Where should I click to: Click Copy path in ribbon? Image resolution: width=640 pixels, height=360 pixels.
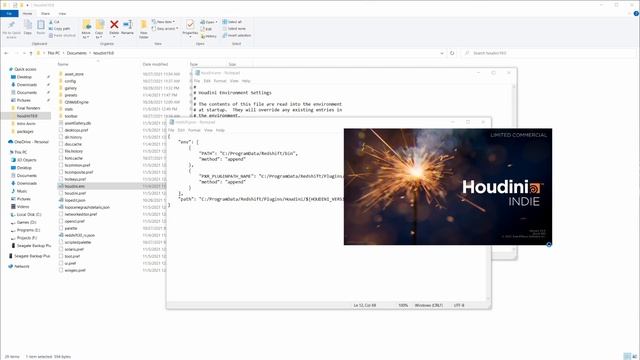[60, 29]
